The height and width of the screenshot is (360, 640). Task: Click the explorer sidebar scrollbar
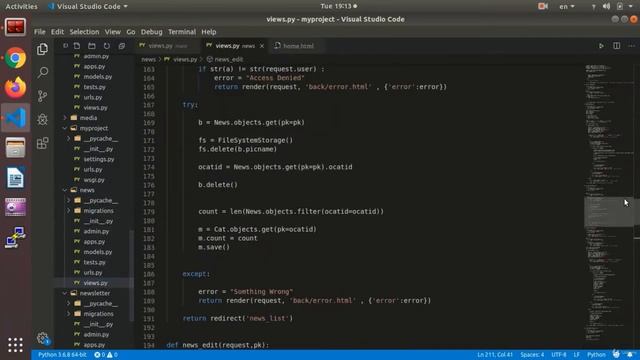(x=131, y=276)
